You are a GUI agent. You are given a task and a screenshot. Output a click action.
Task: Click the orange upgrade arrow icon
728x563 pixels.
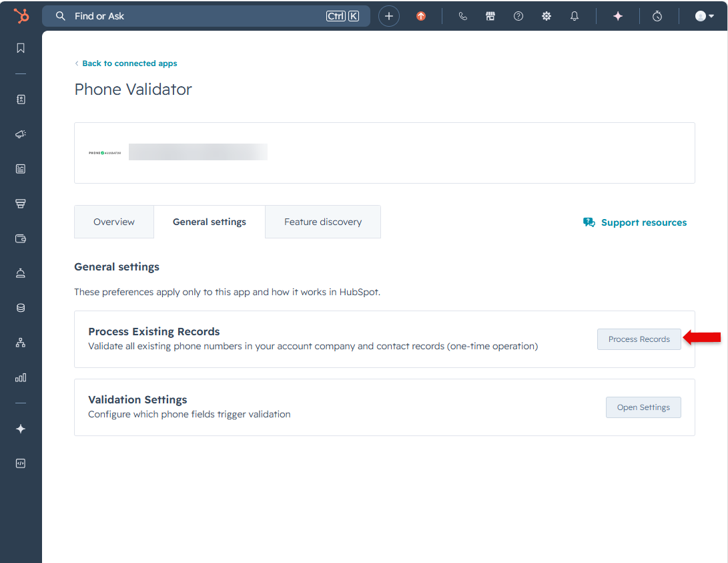[x=420, y=16]
